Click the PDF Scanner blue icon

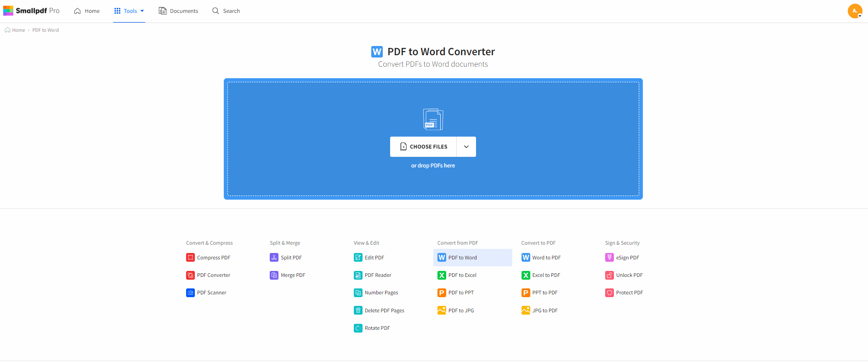click(x=190, y=293)
